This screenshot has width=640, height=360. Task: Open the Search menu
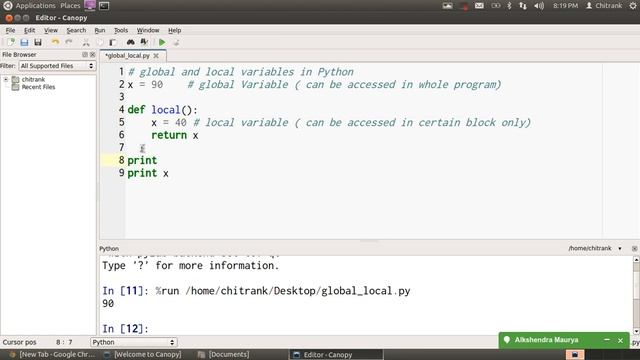click(76, 30)
